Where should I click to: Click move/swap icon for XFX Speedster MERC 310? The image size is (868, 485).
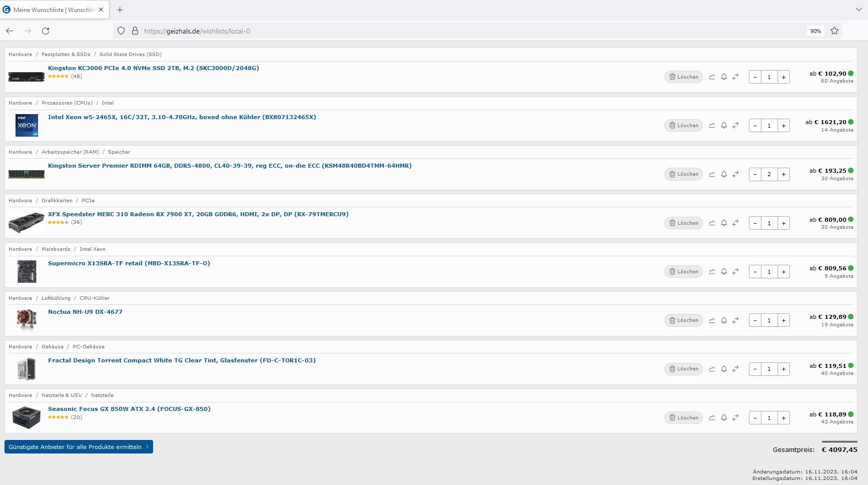coord(735,223)
